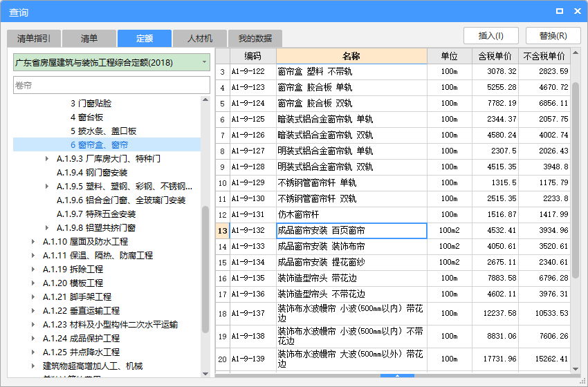Select tree item A.1.9.7 特殊五金安装

[96, 214]
